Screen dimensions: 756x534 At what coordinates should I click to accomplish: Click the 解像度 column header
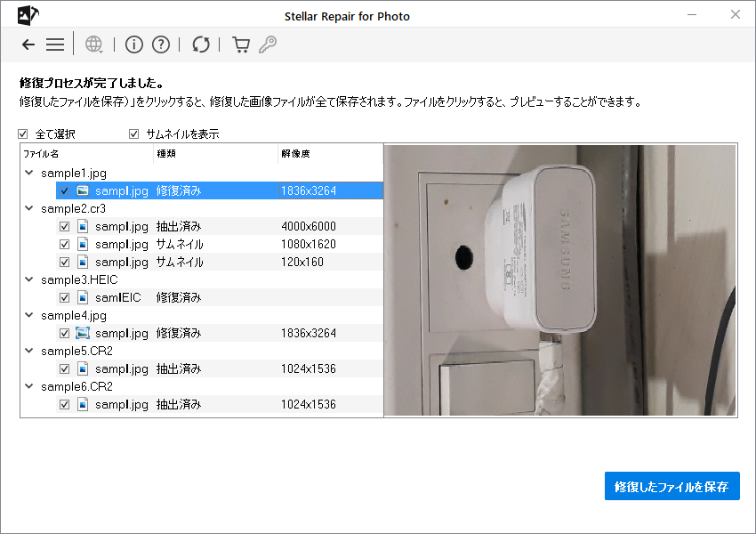330,153
